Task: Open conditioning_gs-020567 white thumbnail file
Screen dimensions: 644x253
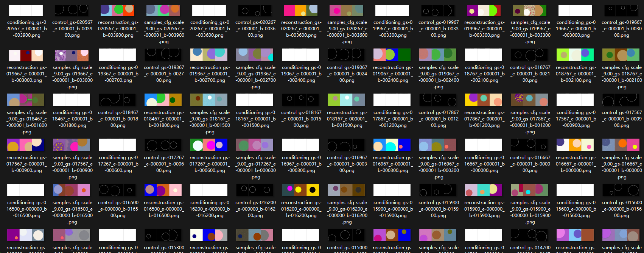Action: (x=26, y=11)
